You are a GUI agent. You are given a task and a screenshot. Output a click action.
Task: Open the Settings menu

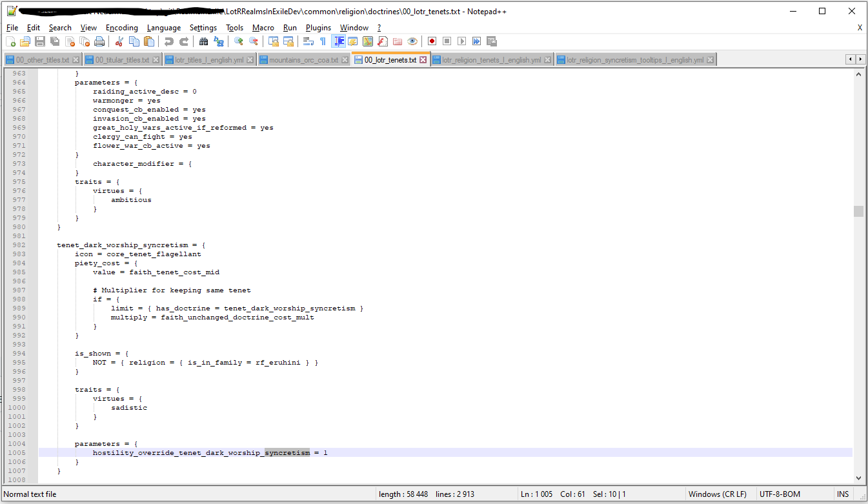pyautogui.click(x=203, y=28)
